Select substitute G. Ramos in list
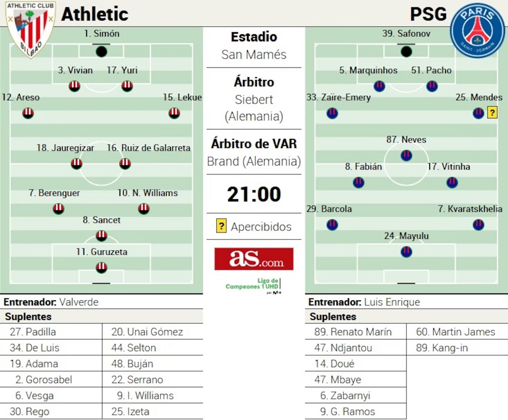This screenshot has width=508, height=420. [347, 411]
